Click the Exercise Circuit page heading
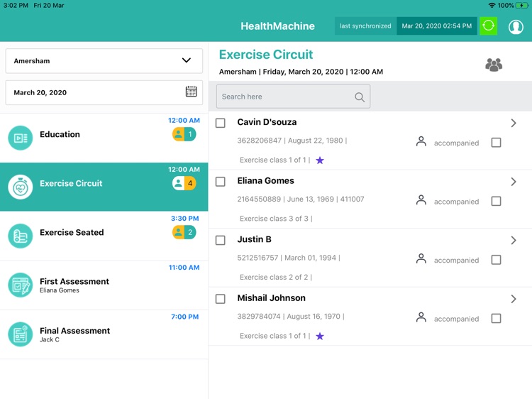Viewport: 532px width, 399px height. point(266,55)
